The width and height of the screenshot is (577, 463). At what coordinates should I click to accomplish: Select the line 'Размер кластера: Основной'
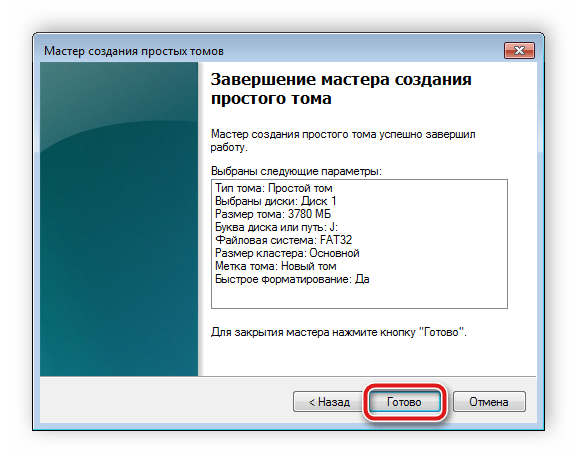coord(287,253)
